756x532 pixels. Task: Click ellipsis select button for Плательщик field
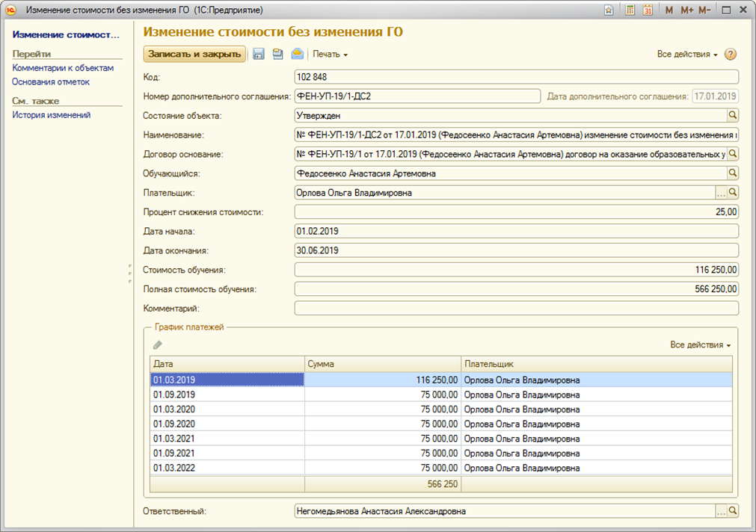click(x=721, y=193)
